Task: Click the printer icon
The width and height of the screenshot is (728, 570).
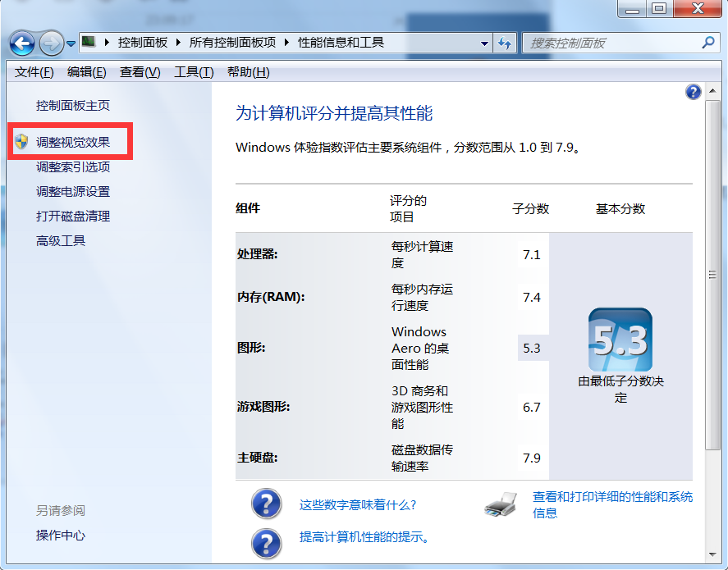Action: (501, 504)
